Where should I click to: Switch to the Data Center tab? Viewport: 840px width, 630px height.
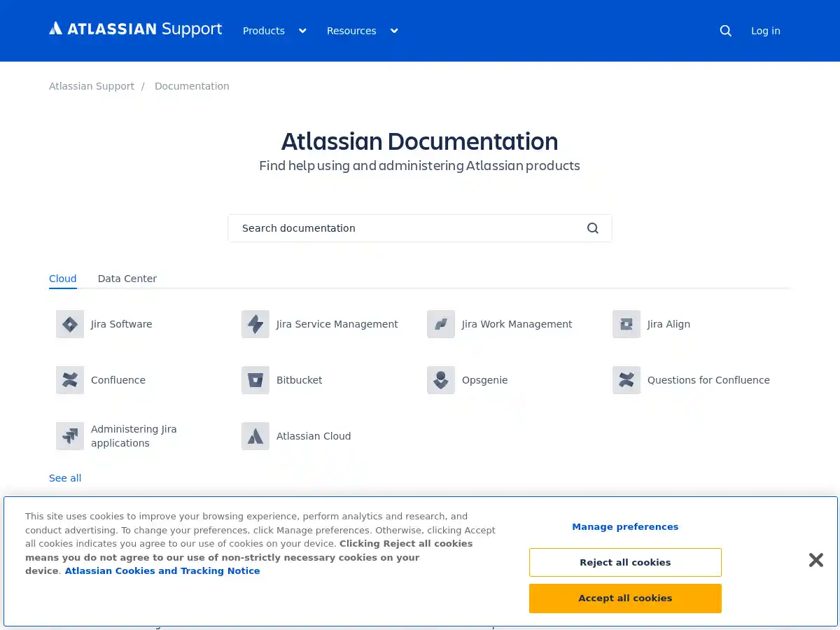(x=127, y=279)
